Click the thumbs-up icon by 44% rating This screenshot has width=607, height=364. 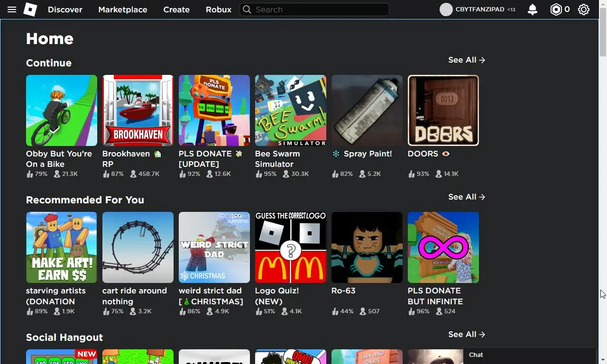point(335,311)
